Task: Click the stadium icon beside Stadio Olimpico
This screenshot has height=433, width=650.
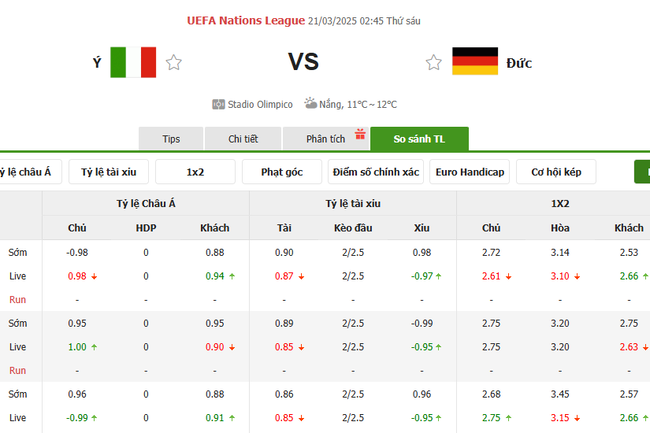Action: coord(218,104)
